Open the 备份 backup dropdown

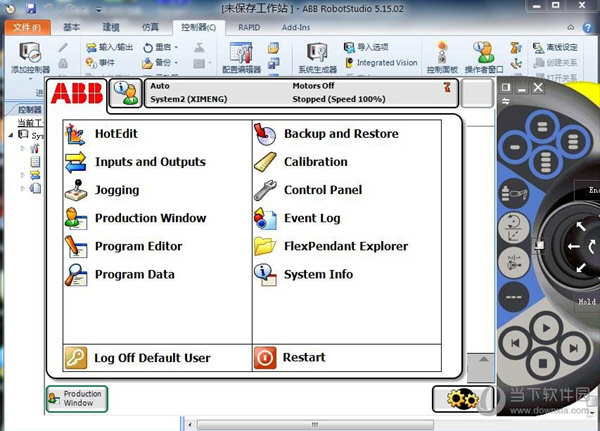click(x=161, y=62)
